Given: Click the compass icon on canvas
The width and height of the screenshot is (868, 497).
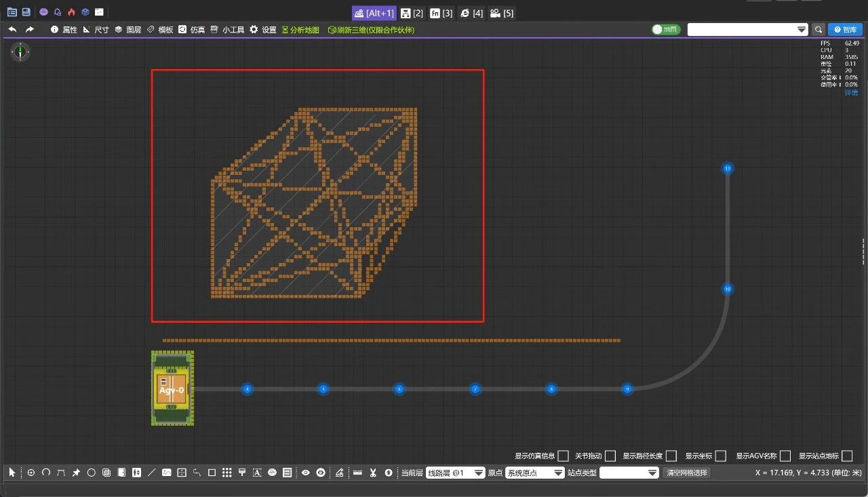Looking at the screenshot, I should [21, 52].
